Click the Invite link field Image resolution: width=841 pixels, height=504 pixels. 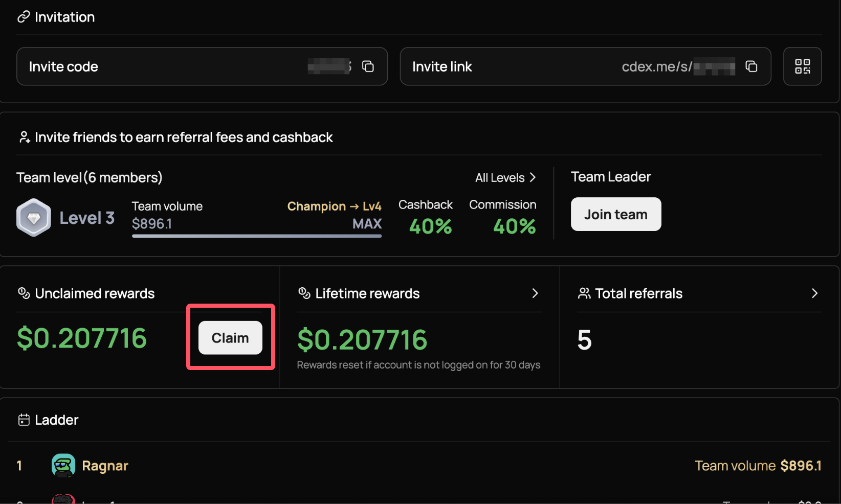(512, 66)
